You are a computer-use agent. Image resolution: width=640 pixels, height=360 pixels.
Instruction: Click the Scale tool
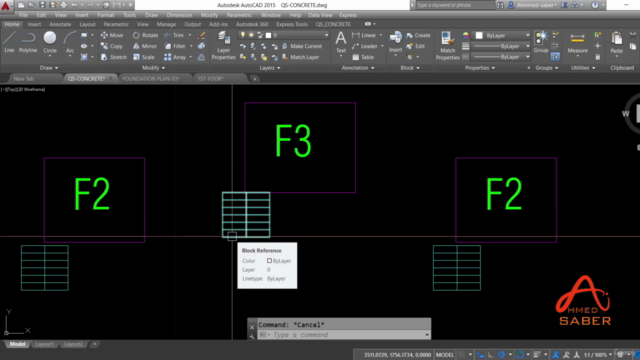click(144, 57)
